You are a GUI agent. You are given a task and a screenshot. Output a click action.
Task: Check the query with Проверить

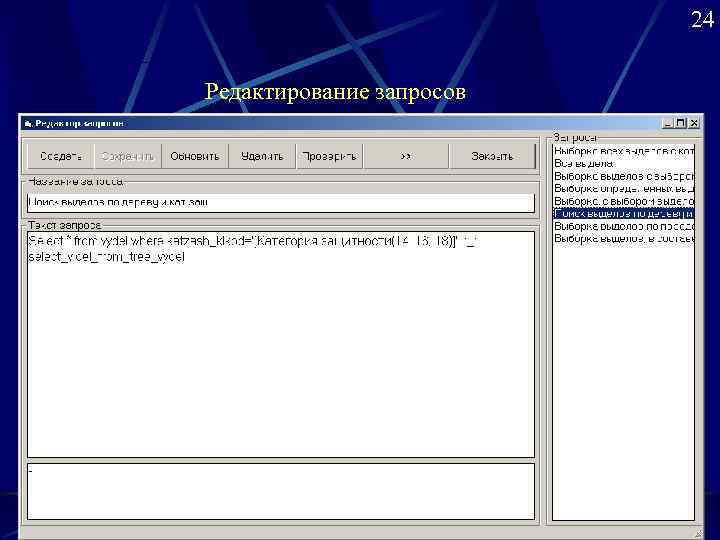coord(329,157)
